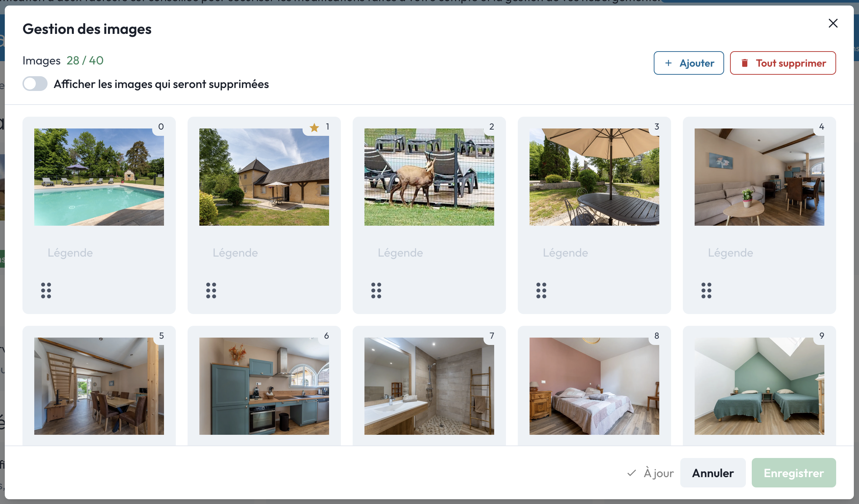Image resolution: width=859 pixels, height=504 pixels.
Task: Click the Légende field of image 3
Action: [x=594, y=253]
